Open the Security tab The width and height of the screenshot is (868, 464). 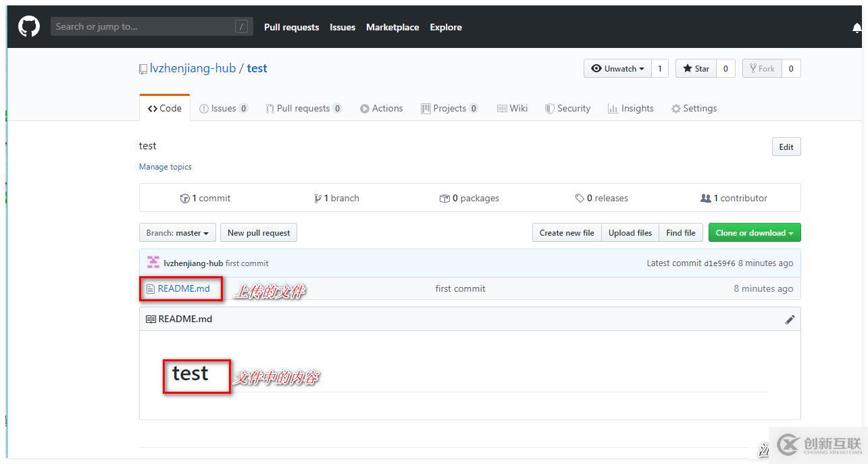point(568,108)
